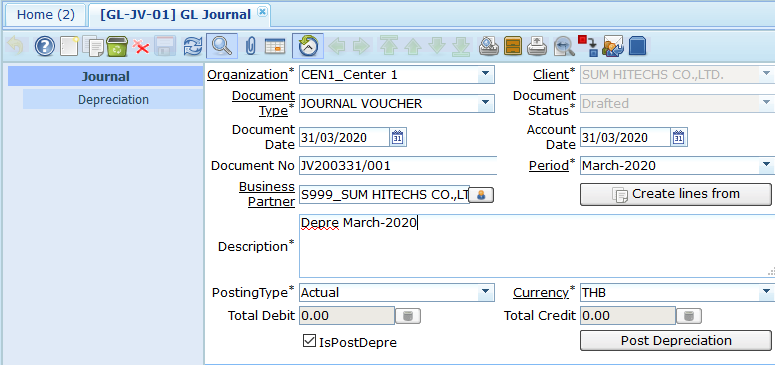This screenshot has height=365, width=775.
Task: Click the floppy disk Save icon
Action: 165,46
